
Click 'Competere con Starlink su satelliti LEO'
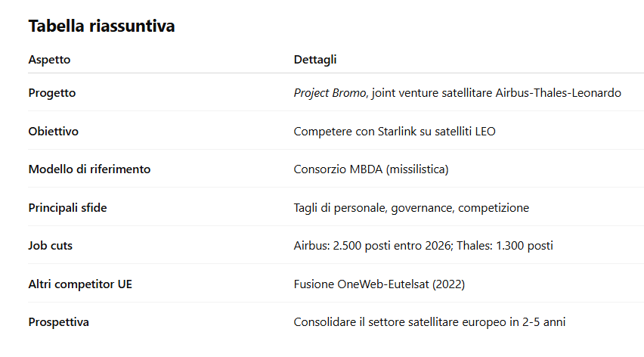point(395,131)
